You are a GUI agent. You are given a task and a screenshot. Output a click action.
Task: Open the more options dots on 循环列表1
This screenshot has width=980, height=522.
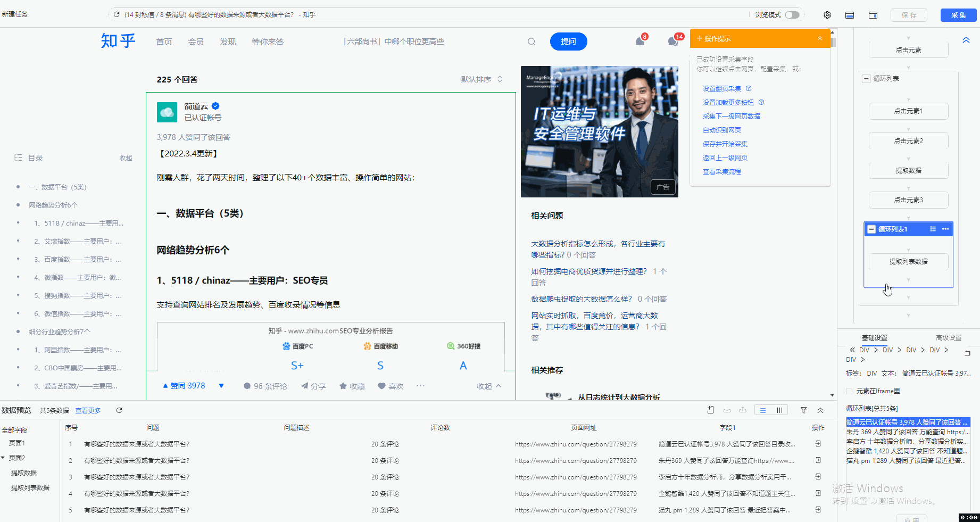coord(945,229)
